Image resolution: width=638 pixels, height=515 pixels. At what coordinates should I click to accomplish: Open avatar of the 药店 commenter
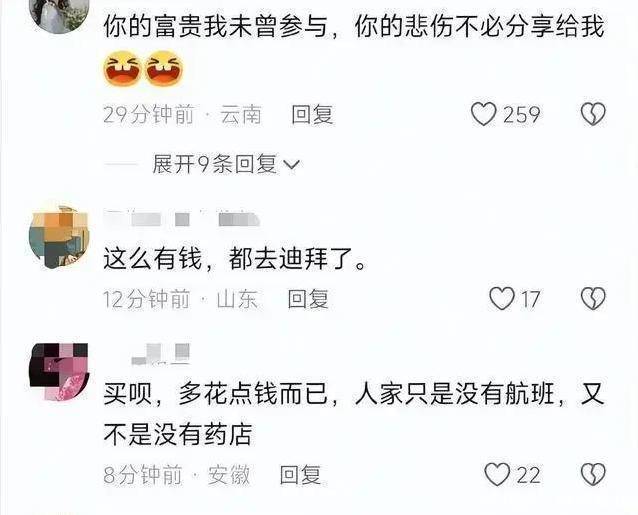[x=59, y=372]
